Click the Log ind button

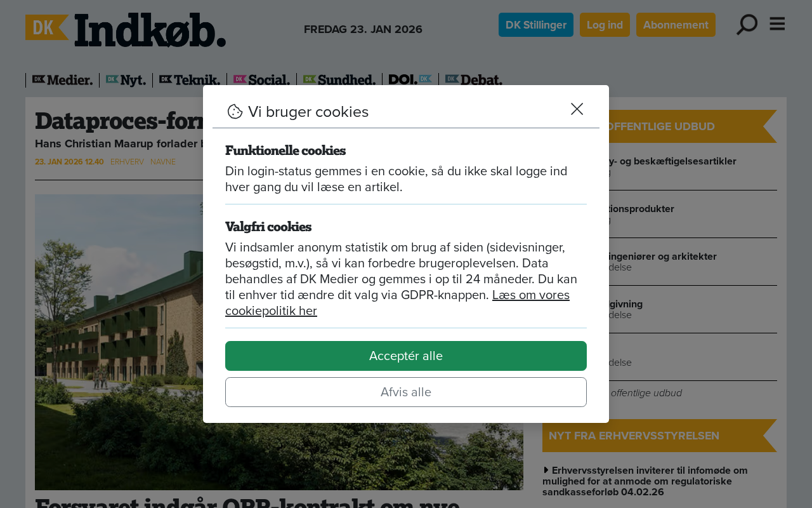(605, 25)
